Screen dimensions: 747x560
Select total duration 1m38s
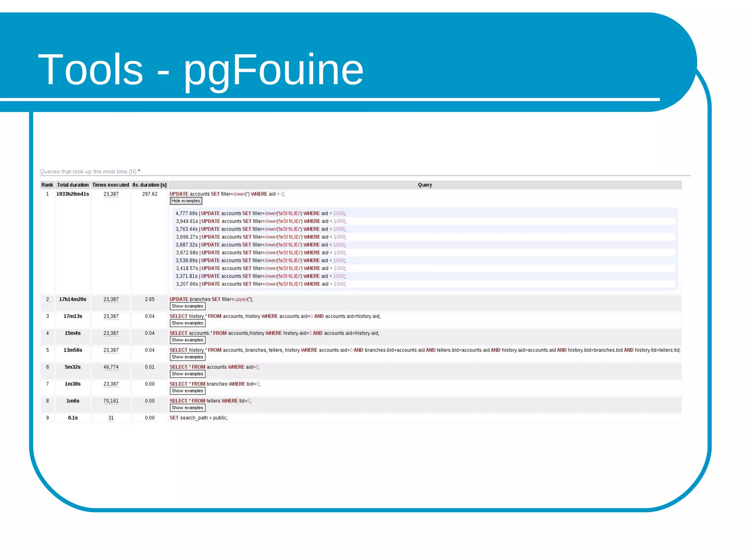point(73,384)
